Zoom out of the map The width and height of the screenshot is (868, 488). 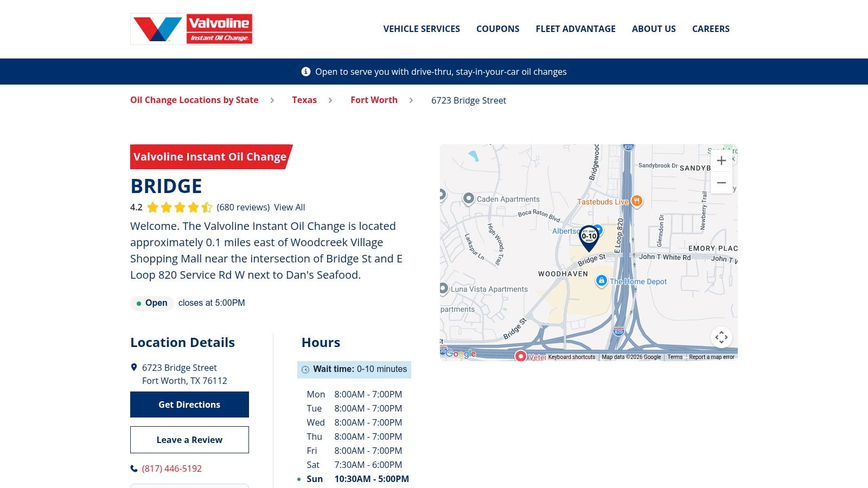[x=721, y=183]
